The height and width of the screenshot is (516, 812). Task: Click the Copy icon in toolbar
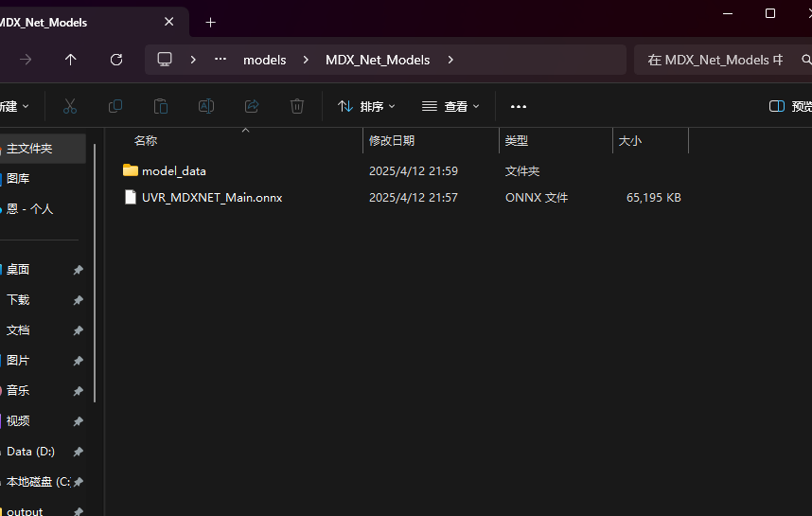coord(115,106)
